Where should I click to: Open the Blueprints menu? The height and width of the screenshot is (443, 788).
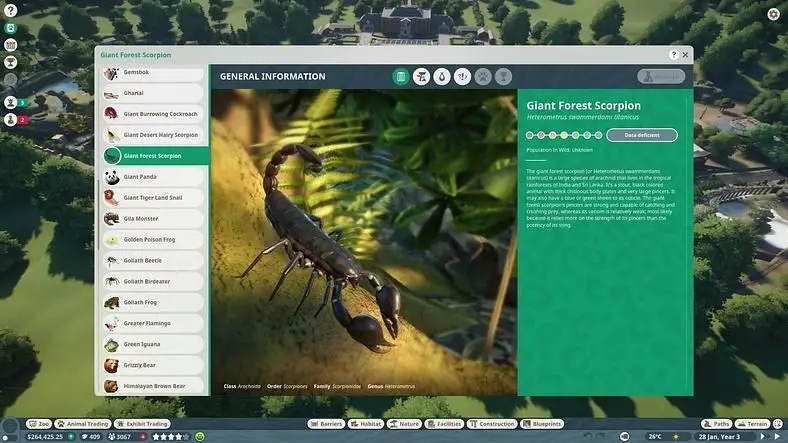pos(542,424)
